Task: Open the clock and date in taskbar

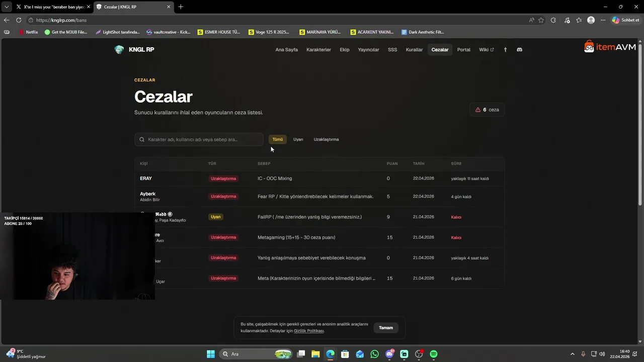Action: click(x=619, y=354)
